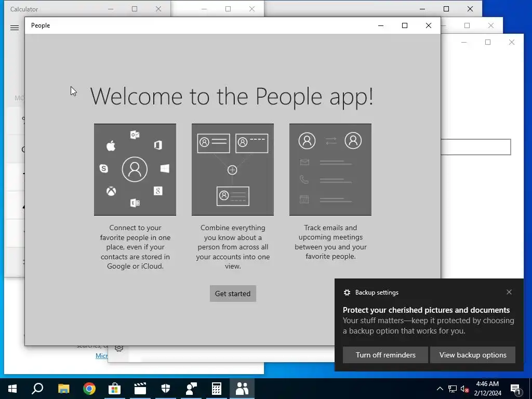Image resolution: width=532 pixels, height=399 pixels.
Task: Click the muted volume tray icon
Action: [x=464, y=389]
